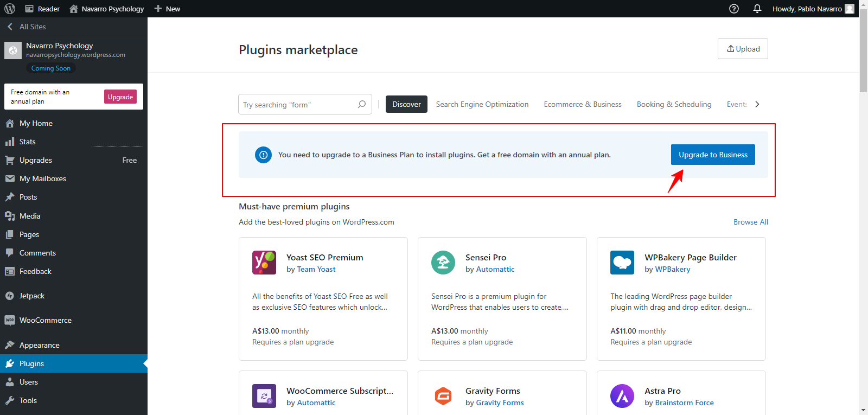Click the Tools wrench icon
Screen dimensions: 868x415
10,400
